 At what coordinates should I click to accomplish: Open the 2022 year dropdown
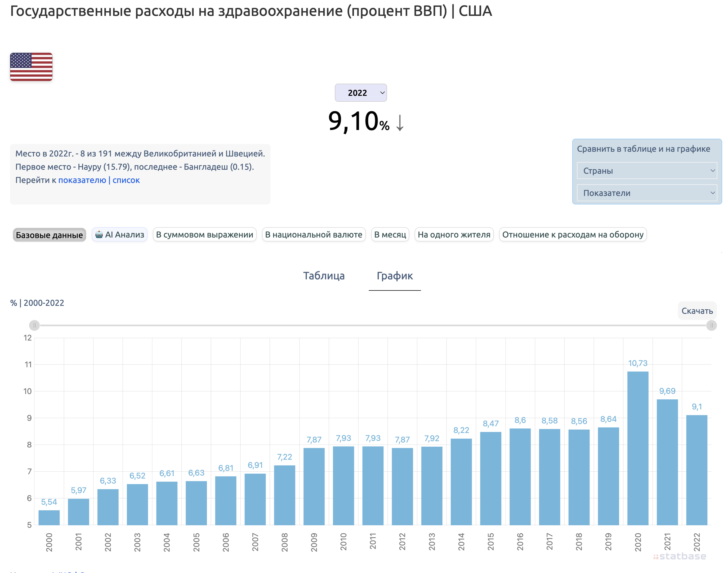[361, 93]
